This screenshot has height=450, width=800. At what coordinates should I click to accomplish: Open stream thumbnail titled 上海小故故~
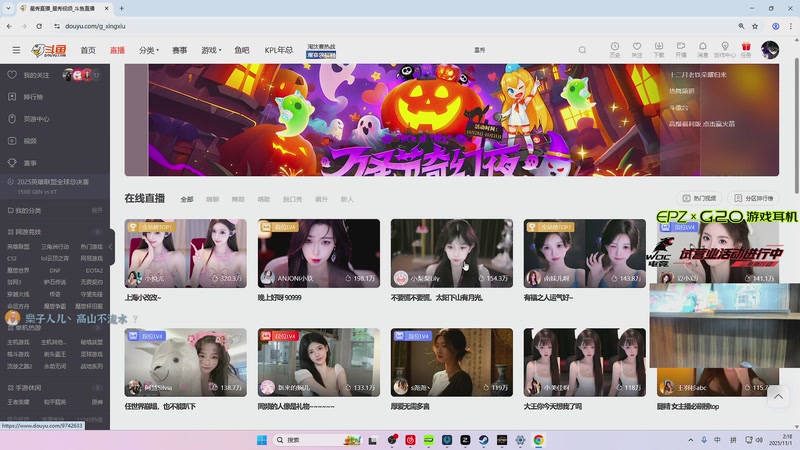point(186,253)
